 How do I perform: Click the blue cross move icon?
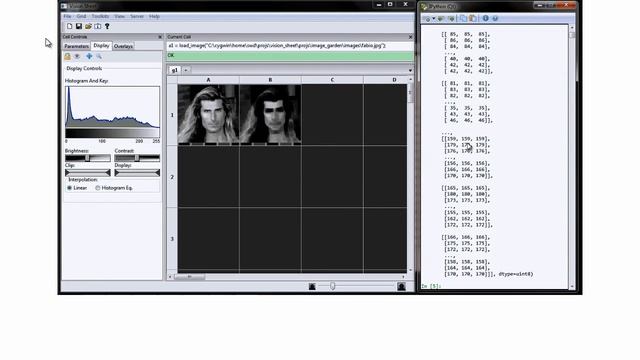coord(89,56)
